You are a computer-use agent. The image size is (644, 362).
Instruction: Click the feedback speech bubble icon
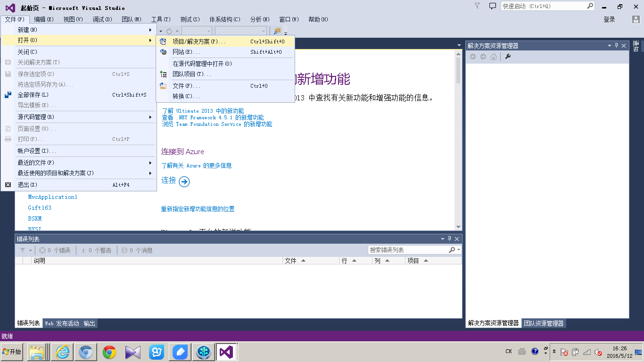(x=493, y=6)
